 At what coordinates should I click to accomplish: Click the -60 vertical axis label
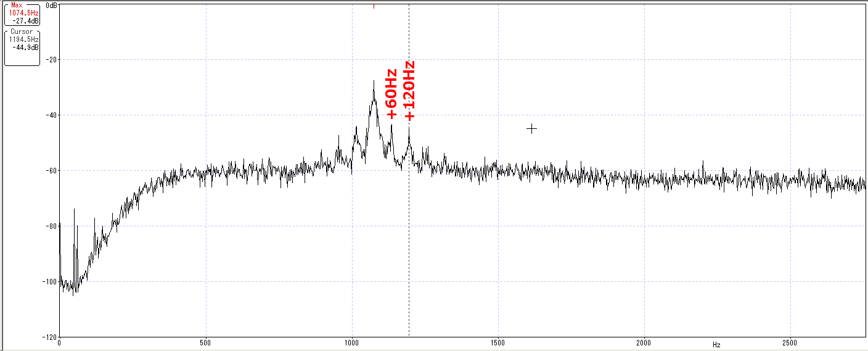tap(50, 171)
